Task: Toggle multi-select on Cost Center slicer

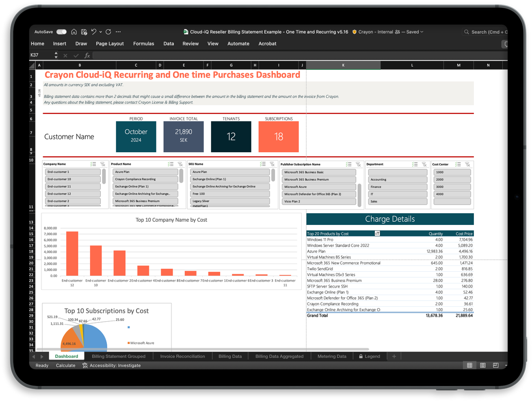Action: [x=458, y=164]
